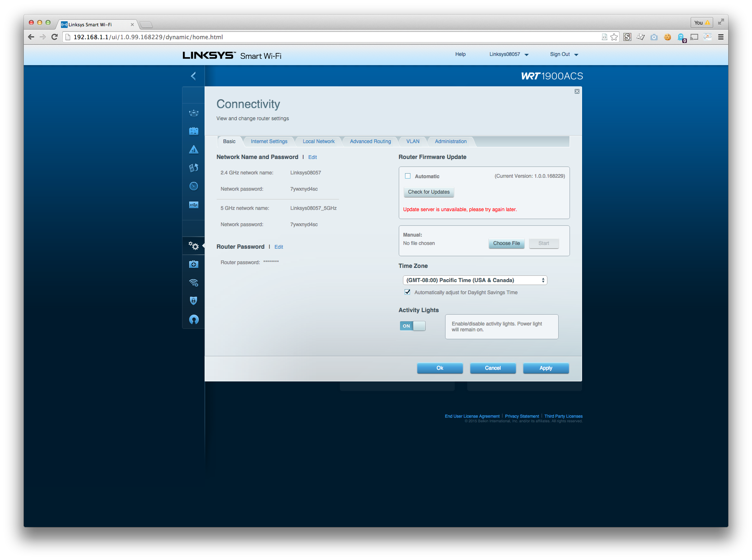Switch to the Advanced Routing tab

pos(370,141)
